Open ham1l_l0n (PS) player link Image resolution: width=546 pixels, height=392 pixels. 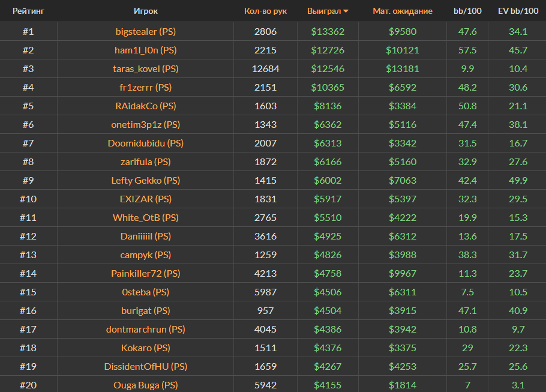click(x=146, y=50)
